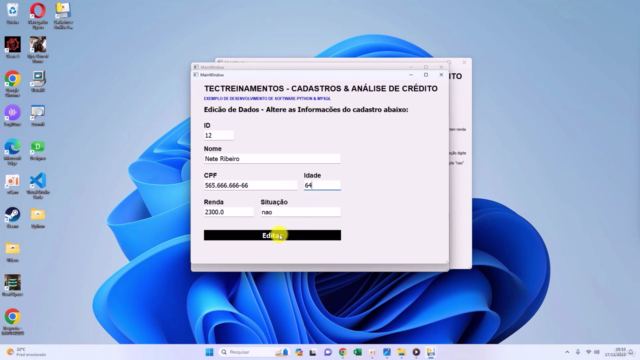640x360 pixels.
Task: Open the Windows Start menu
Action: (x=209, y=352)
